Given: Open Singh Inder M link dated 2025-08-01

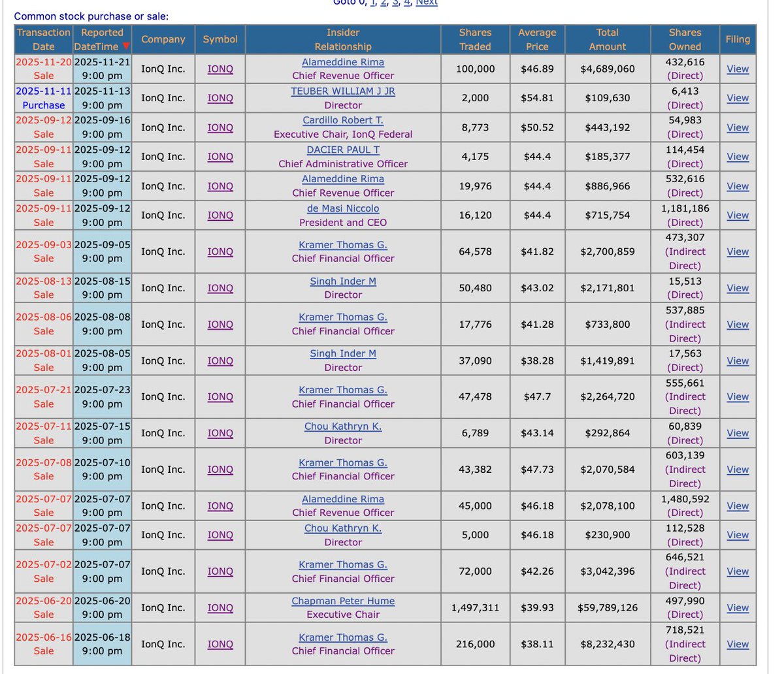Looking at the screenshot, I should click(x=343, y=354).
